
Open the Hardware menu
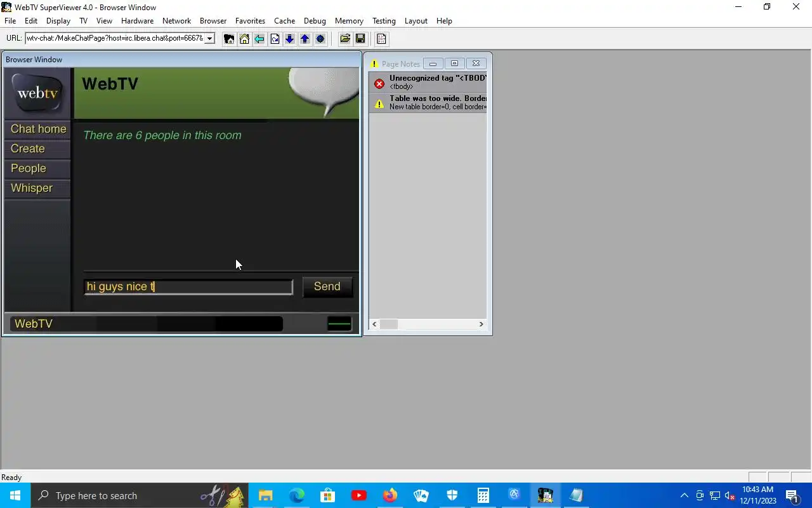137,21
